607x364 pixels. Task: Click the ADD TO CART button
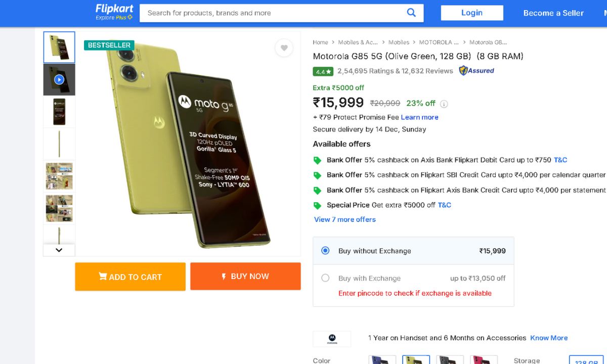click(x=131, y=277)
